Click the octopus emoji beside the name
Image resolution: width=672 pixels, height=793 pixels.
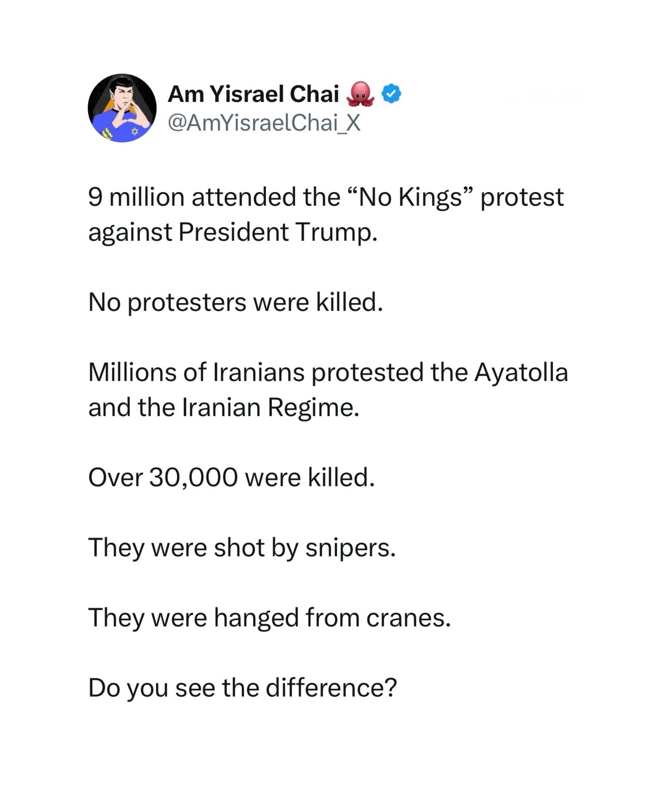pyautogui.click(x=361, y=94)
